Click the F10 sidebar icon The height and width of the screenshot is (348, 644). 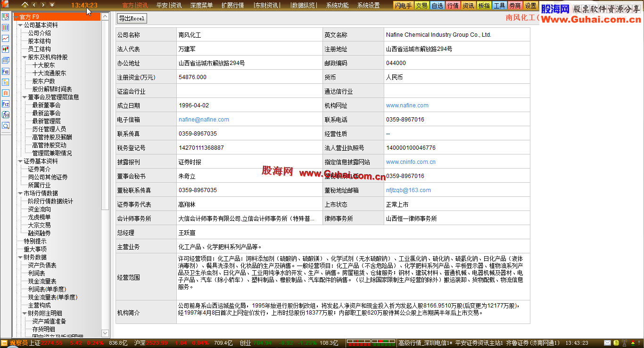click(6, 72)
